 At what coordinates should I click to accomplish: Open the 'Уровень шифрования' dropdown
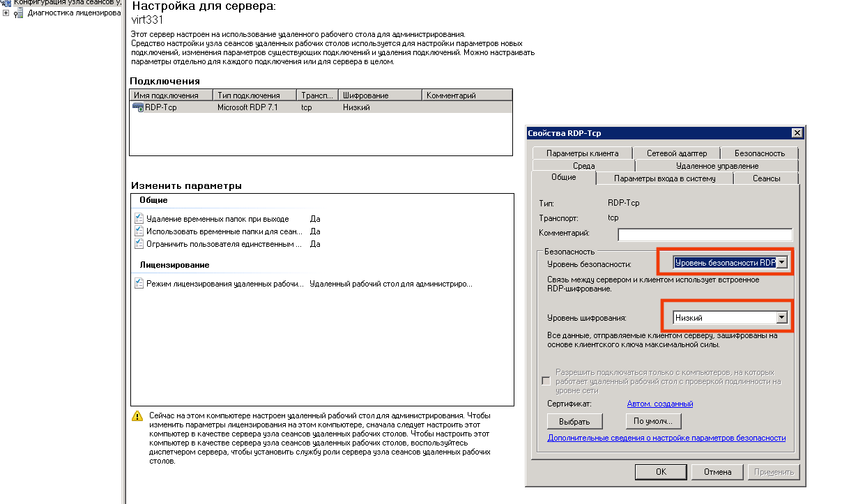point(781,318)
